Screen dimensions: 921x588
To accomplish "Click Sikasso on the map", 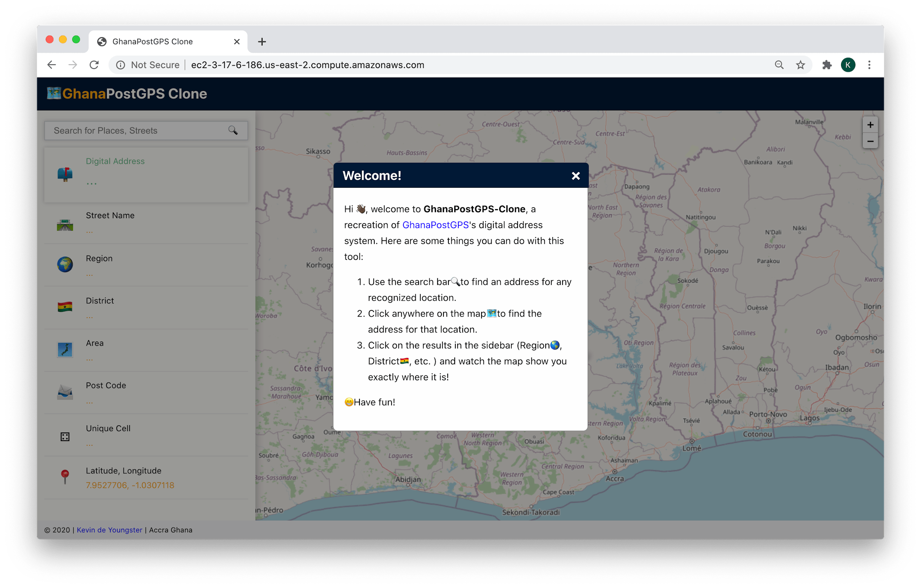I will [x=318, y=151].
